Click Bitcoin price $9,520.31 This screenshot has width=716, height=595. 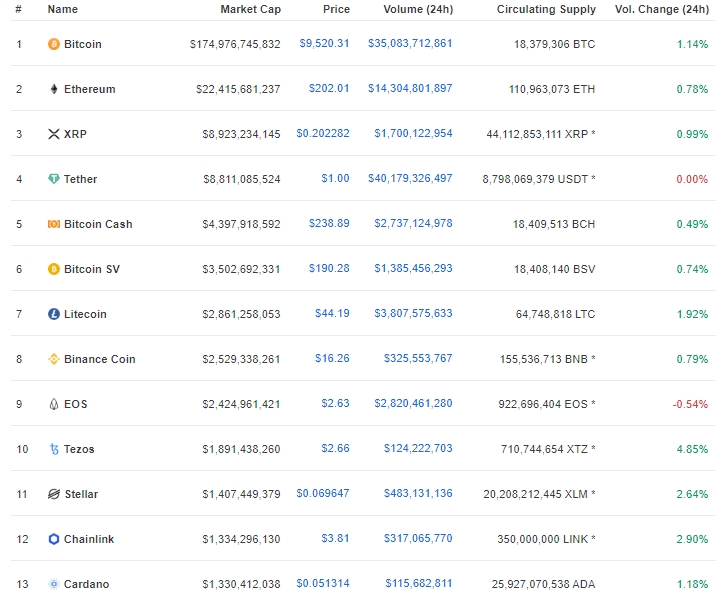pos(324,43)
